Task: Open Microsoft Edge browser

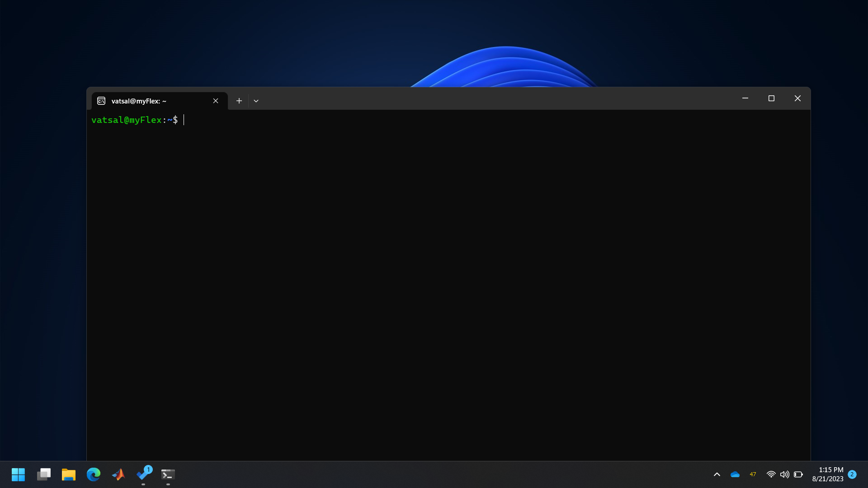Action: click(x=94, y=474)
